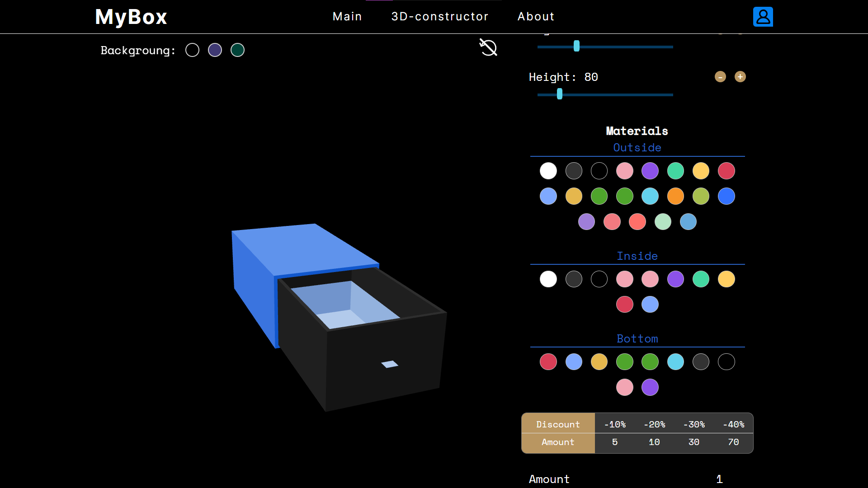Select the yellow Inside material swatch
The width and height of the screenshot is (868, 488).
[x=726, y=279]
